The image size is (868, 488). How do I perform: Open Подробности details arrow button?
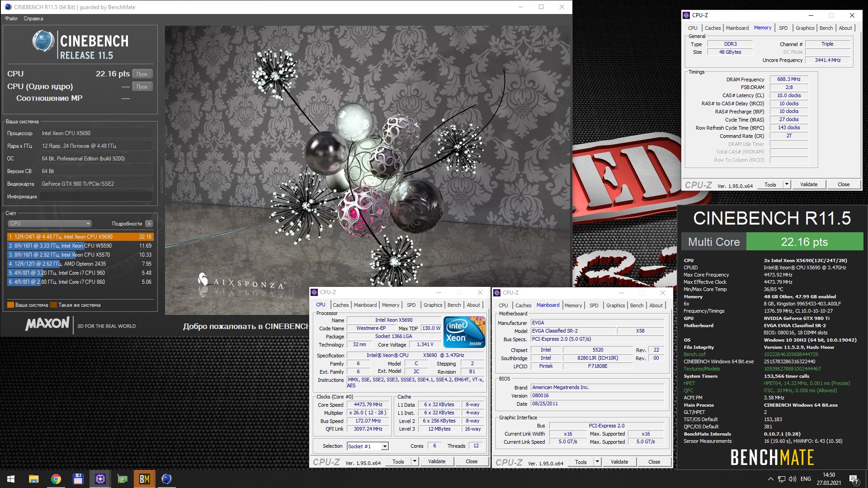coord(149,224)
